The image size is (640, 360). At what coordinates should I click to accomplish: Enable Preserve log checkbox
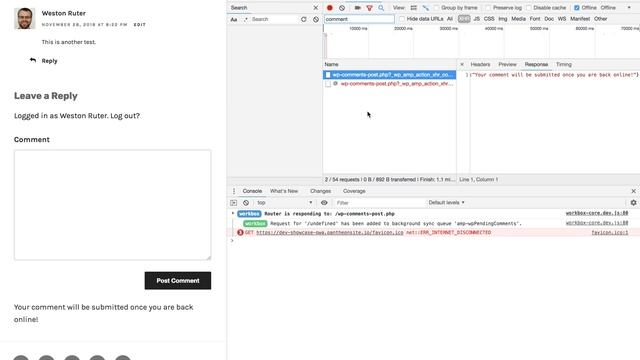(488, 8)
